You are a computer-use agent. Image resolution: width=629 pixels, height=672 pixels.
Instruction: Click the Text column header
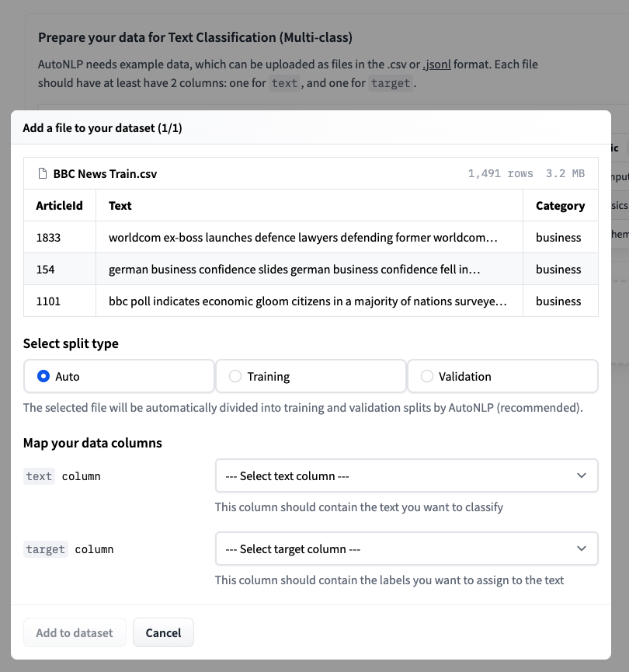pyautogui.click(x=120, y=206)
